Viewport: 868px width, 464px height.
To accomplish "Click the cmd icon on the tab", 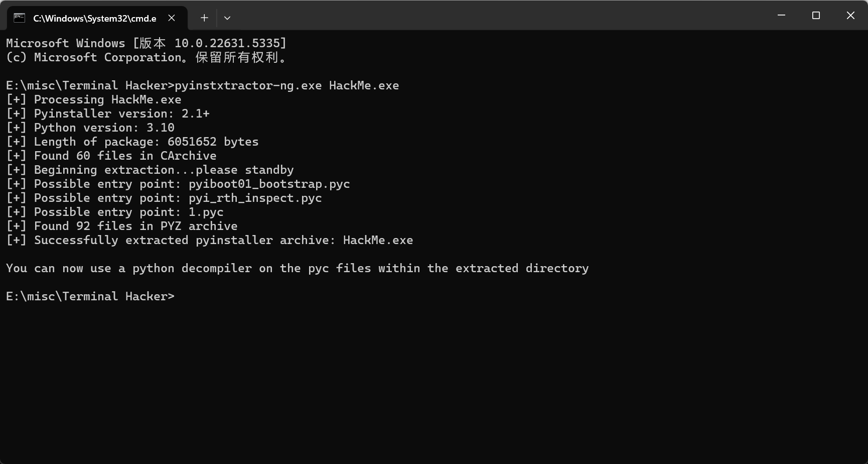I will 19,18.
